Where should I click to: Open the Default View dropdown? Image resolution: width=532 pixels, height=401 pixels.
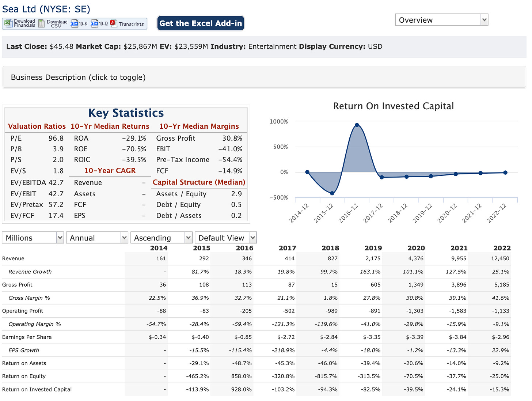tap(226, 238)
